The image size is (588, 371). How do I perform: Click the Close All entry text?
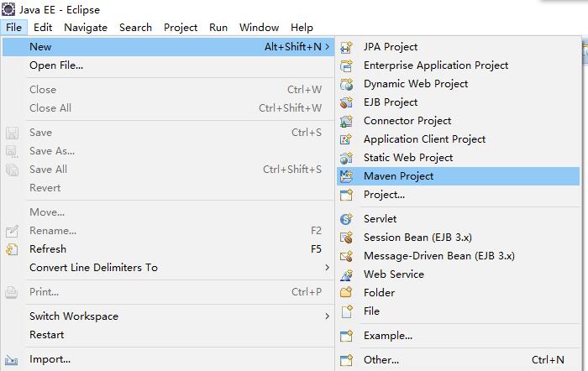[50, 108]
